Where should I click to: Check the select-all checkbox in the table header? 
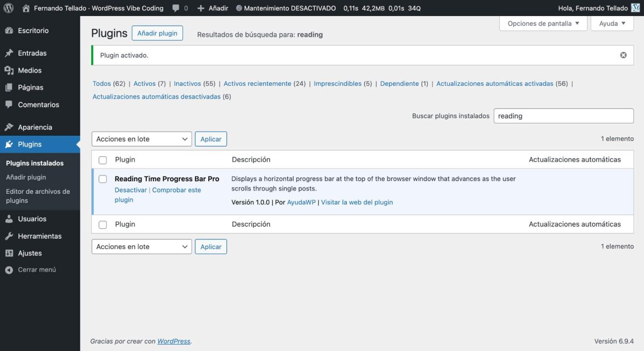(103, 159)
